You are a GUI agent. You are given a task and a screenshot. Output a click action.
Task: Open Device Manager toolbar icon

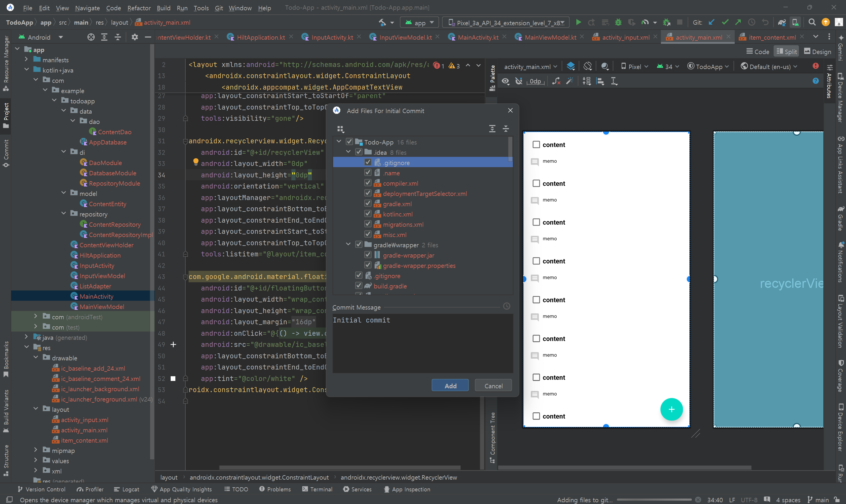[795, 22]
